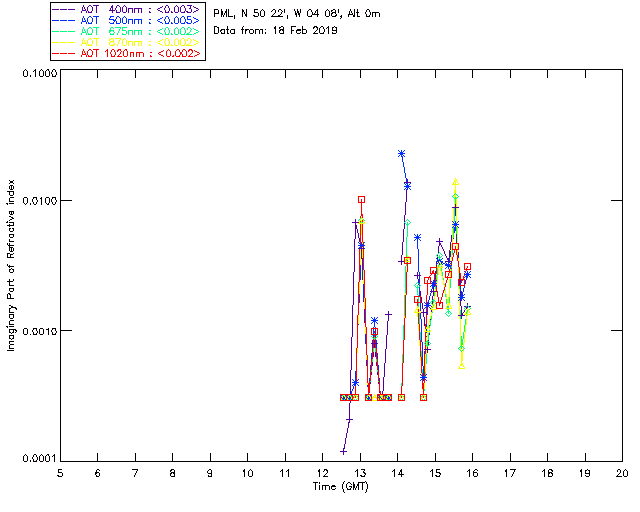Click the lowest purple plus marker near 12.5 GMT
This screenshot has height=512, width=640.
click(x=344, y=451)
